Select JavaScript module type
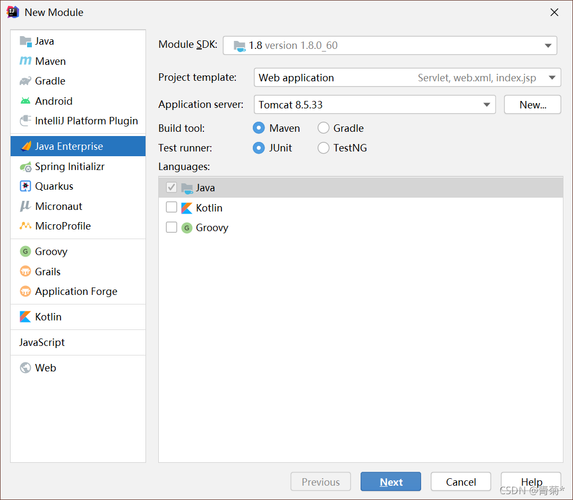The width and height of the screenshot is (573, 500). tap(78, 342)
